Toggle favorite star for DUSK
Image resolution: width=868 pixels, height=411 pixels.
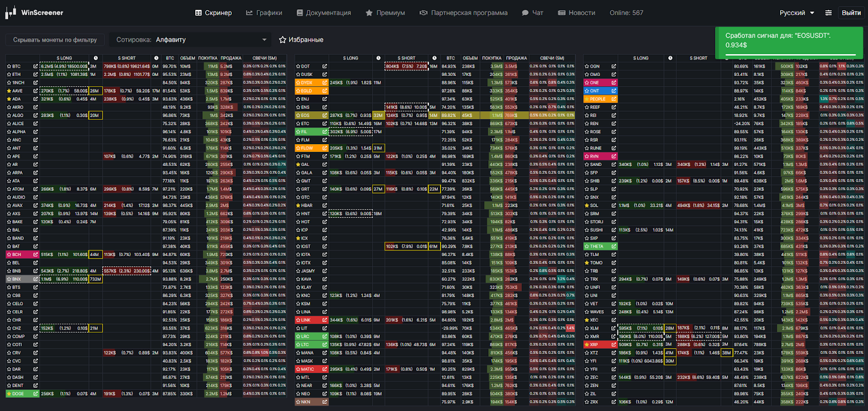pyautogui.click(x=298, y=75)
